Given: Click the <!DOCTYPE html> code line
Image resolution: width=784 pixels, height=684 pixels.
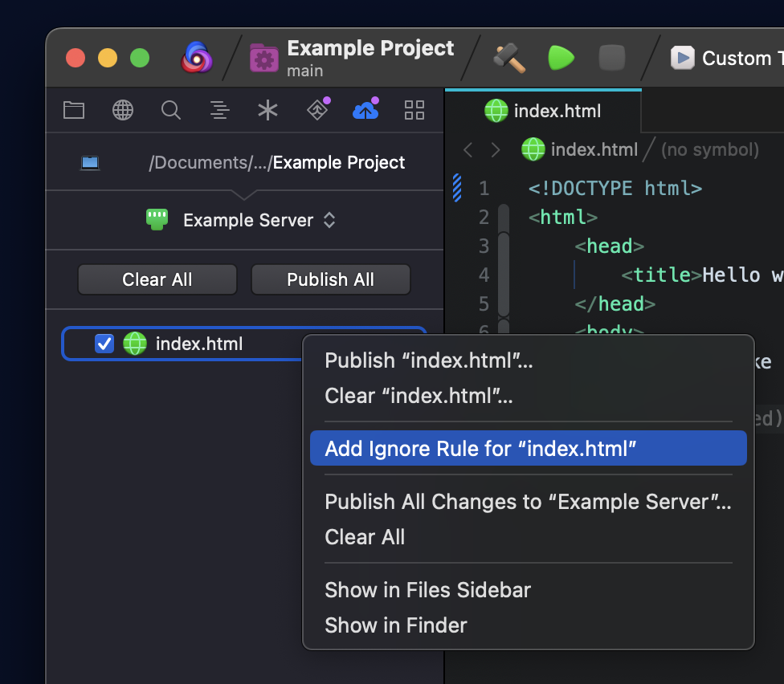Looking at the screenshot, I should (615, 189).
